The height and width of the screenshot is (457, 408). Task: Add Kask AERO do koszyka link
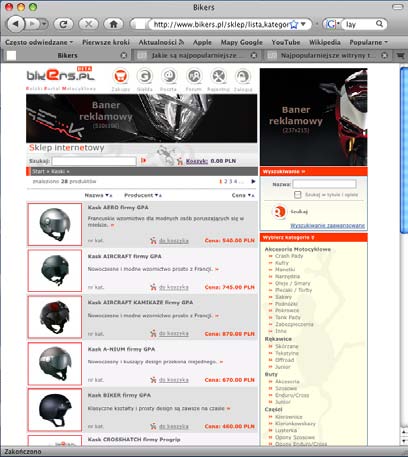pos(174,240)
